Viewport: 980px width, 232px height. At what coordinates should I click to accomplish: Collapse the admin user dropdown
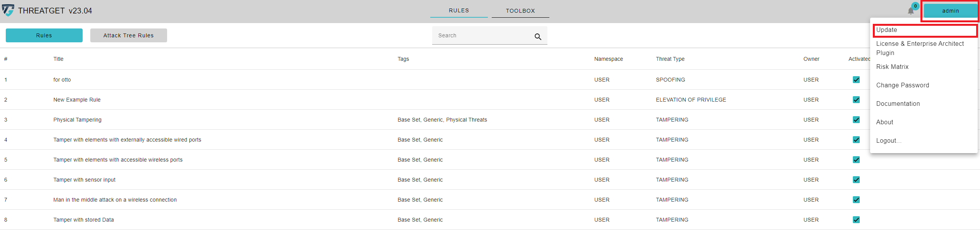(x=950, y=11)
